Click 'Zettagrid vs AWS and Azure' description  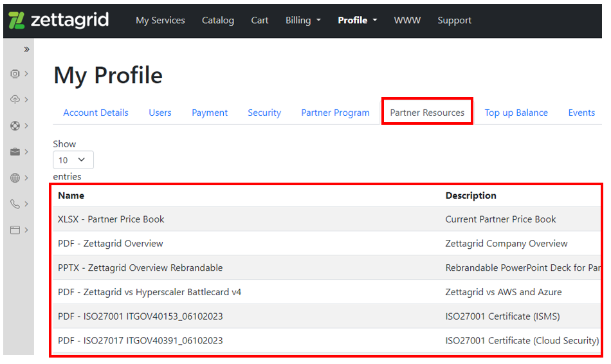504,292
